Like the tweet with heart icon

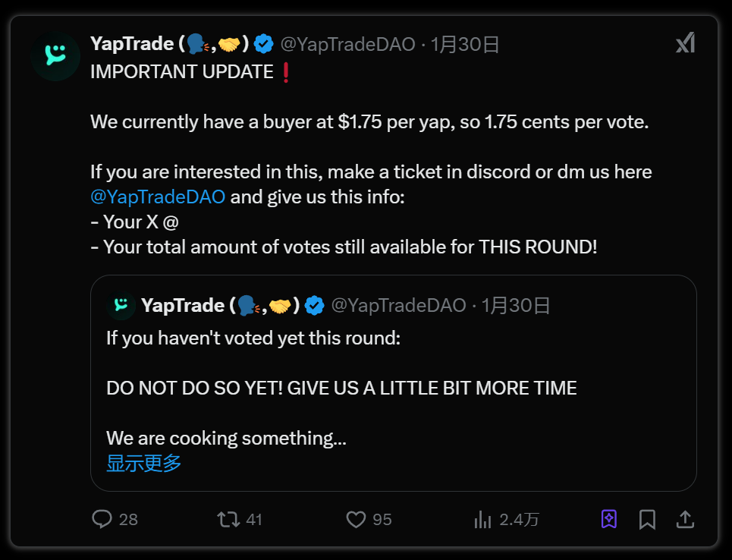356,519
